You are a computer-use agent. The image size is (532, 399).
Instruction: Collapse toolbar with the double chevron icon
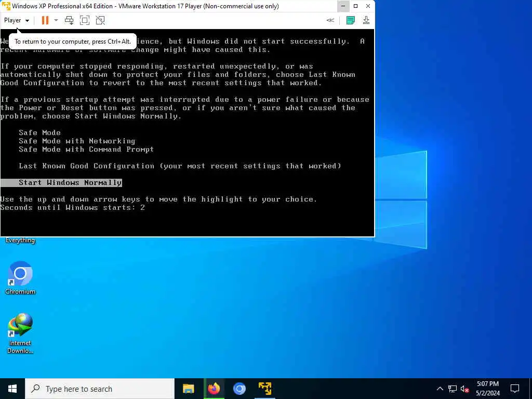(330, 20)
